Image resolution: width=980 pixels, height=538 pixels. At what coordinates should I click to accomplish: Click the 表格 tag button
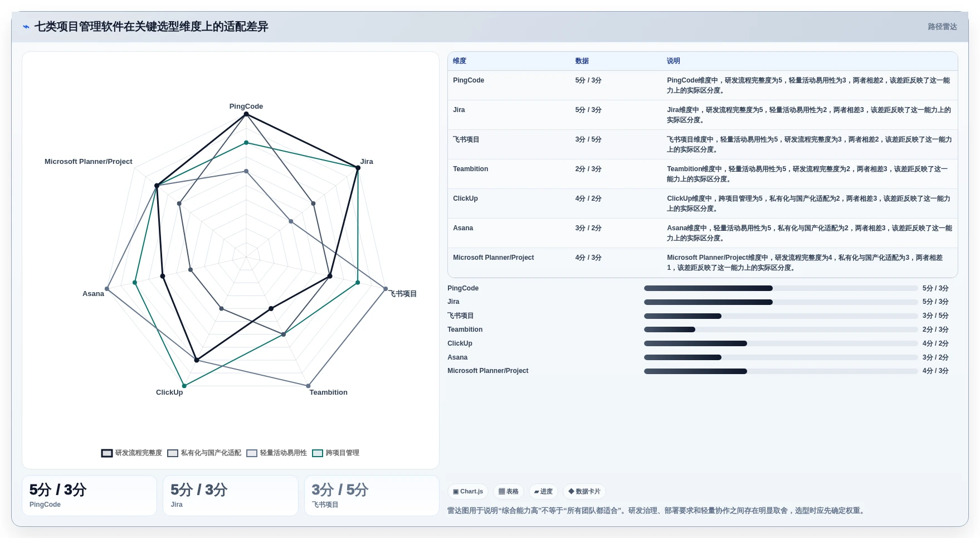tap(508, 491)
